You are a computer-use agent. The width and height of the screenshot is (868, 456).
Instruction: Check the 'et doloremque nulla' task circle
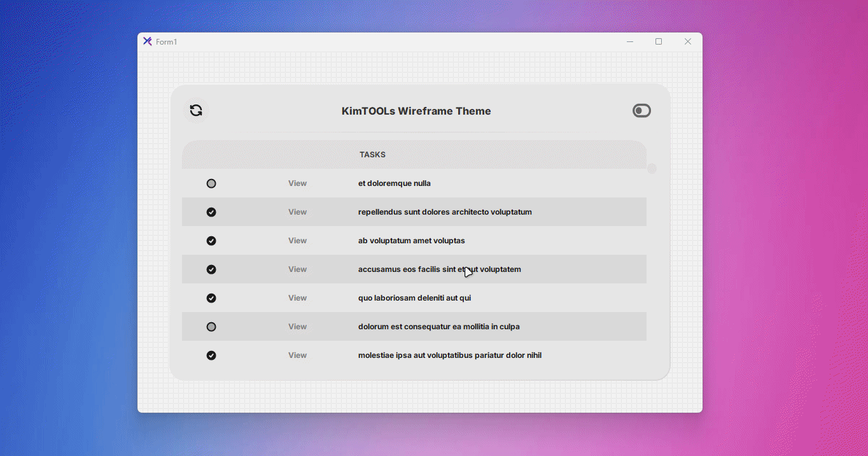(211, 183)
